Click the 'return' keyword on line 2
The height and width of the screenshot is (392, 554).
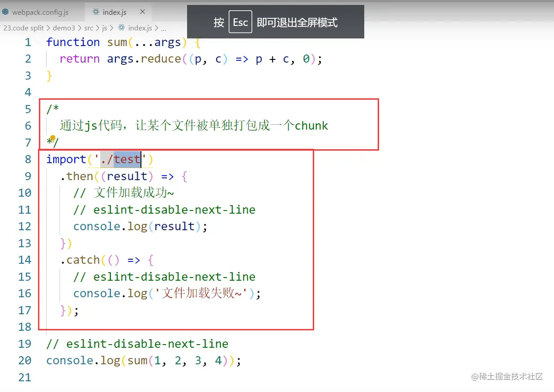(80, 59)
